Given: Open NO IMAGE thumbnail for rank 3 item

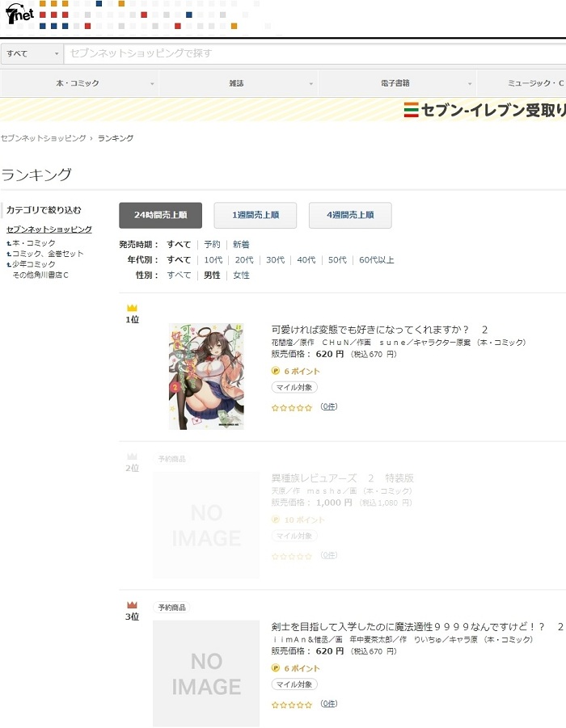Looking at the screenshot, I should pyautogui.click(x=206, y=673).
